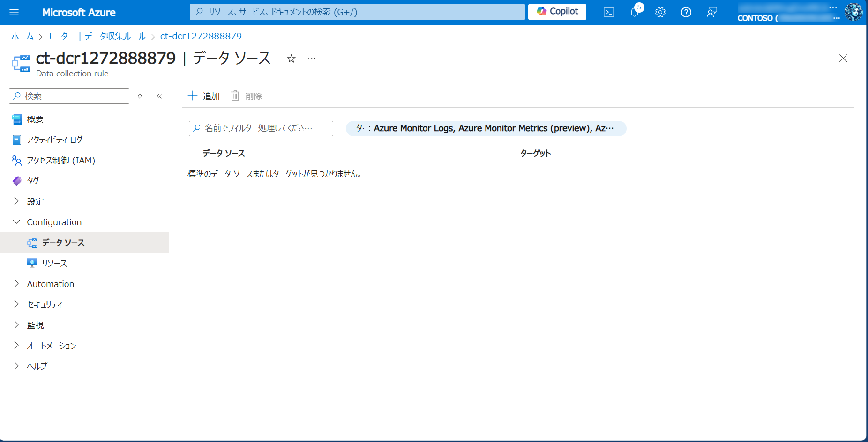Expand the Automation section
This screenshot has height=442, width=868.
[x=50, y=284]
